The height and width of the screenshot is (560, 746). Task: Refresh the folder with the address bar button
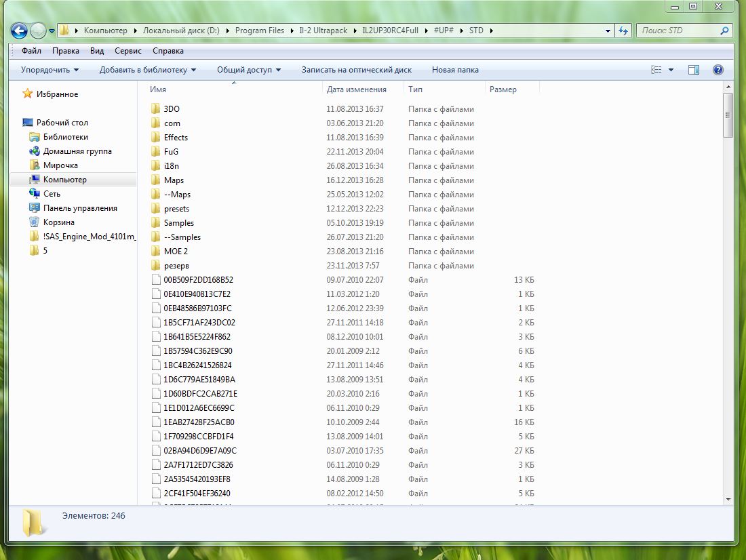coord(623,31)
